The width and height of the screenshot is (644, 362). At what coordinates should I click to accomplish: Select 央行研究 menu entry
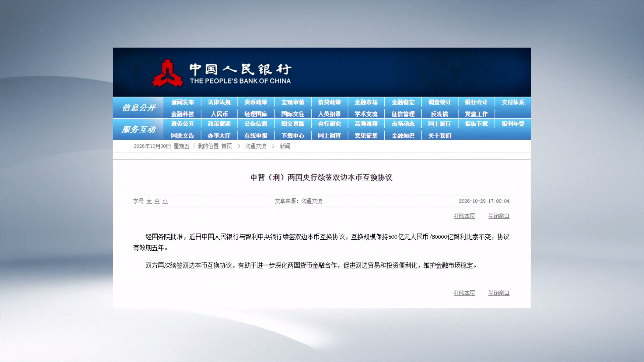pos(329,124)
